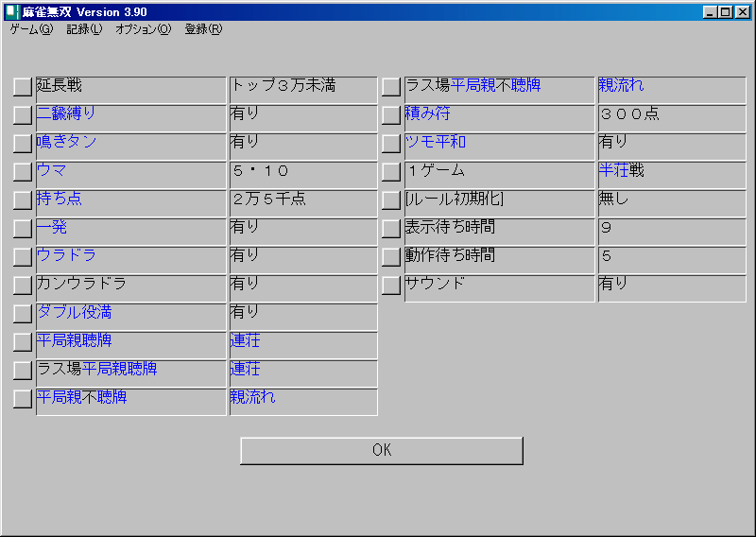Screen dimensions: 756x537
Task: Click the value 5 for 動作待ち時間
Action: (672, 260)
